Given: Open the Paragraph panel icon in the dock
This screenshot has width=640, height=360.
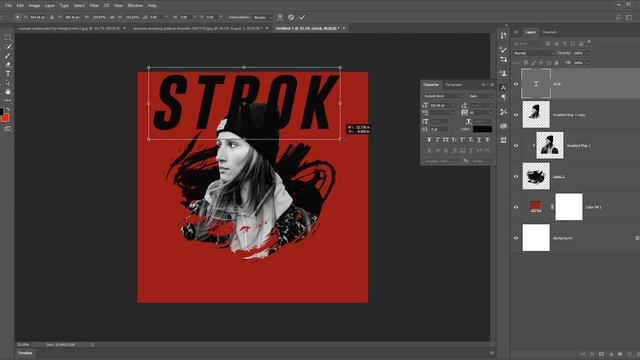Looking at the screenshot, I should click(503, 98).
